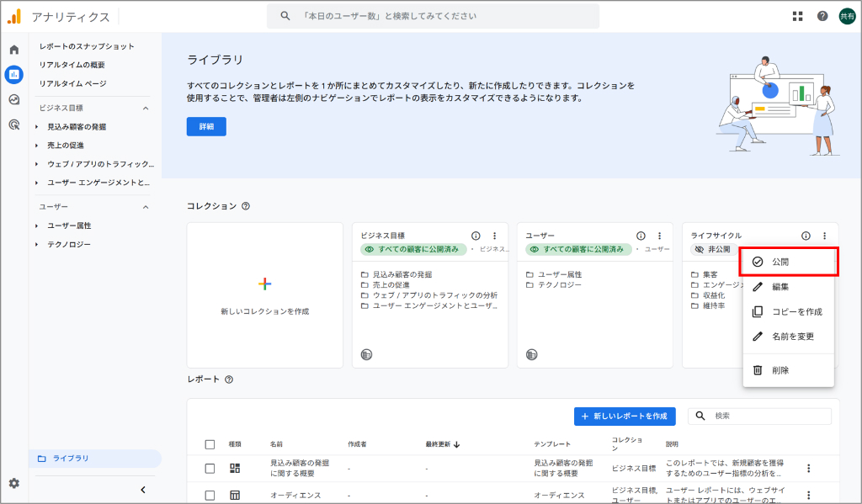Screen dimensions: 862x504
Task: Click the top search bar
Action: (x=432, y=14)
